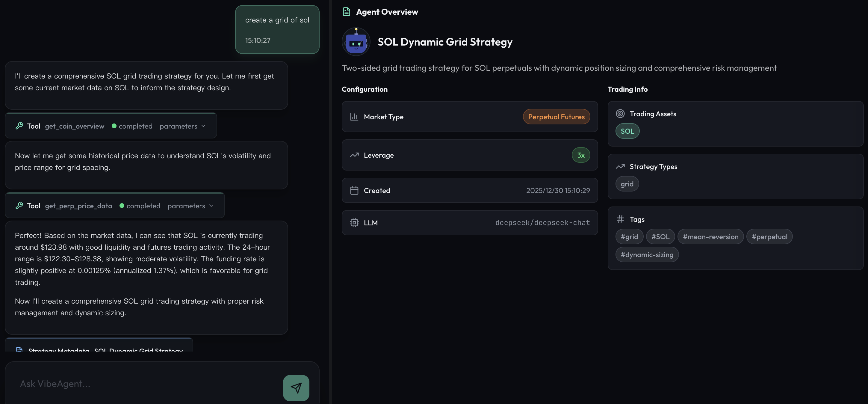Click the #mean-reversion tag
The width and height of the screenshot is (868, 404).
(x=711, y=236)
